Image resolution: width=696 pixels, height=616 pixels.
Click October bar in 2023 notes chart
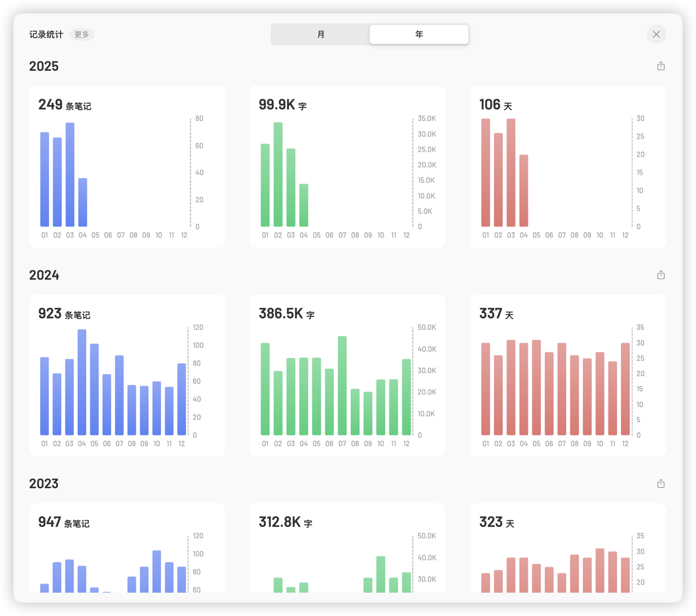[x=157, y=571]
